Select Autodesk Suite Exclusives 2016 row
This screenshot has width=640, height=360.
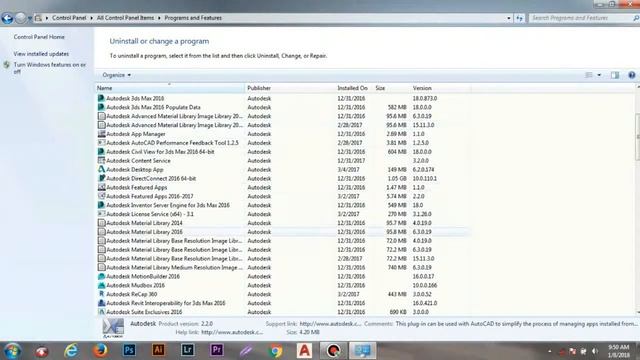[x=283, y=312]
